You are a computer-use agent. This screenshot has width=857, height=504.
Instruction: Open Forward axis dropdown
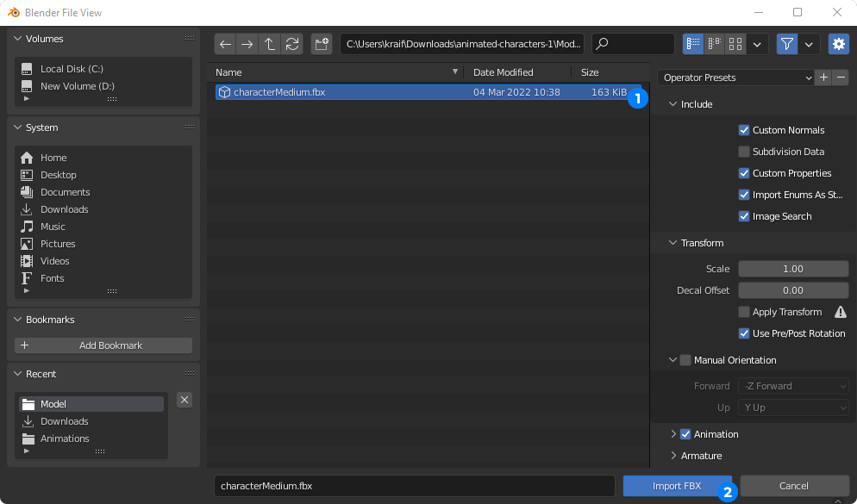[x=793, y=386]
